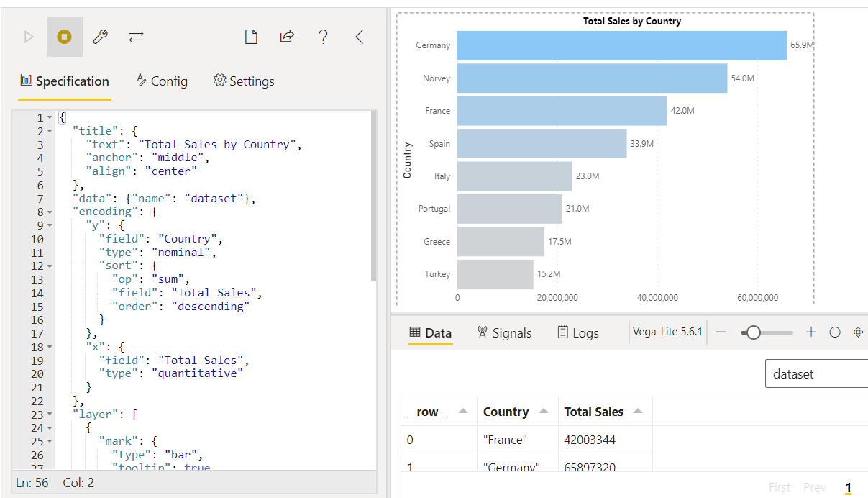868x498 pixels.
Task: Collapse the editor pane with the left chevron
Action: point(359,36)
